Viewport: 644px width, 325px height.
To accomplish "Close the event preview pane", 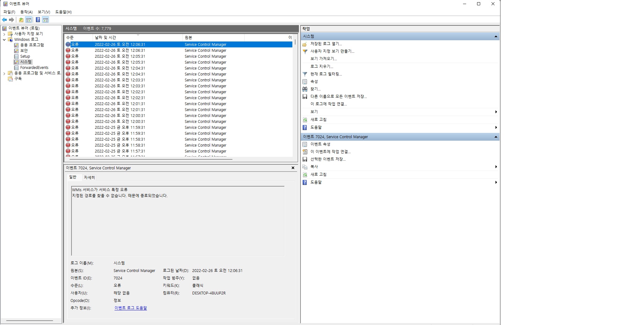I will click(293, 168).
